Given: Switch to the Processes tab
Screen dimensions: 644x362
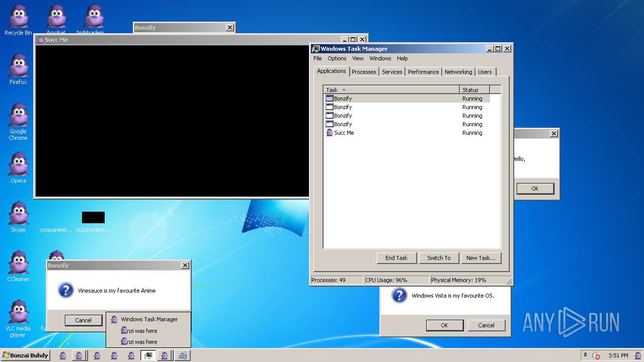Looking at the screenshot, I should point(364,72).
